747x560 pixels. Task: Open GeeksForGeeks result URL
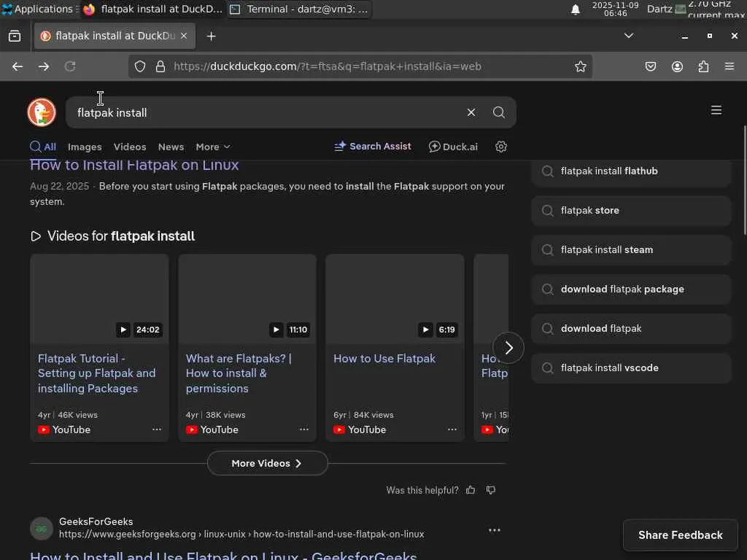[x=241, y=534]
